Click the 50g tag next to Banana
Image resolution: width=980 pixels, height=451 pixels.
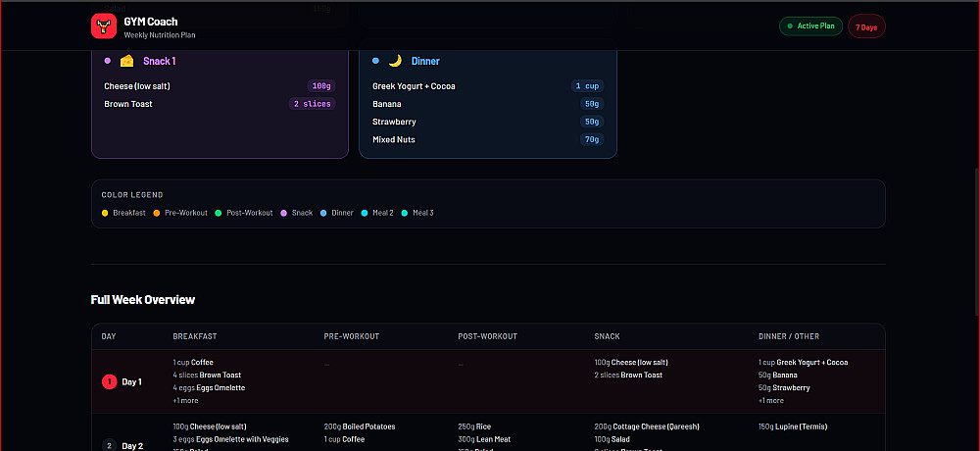592,104
